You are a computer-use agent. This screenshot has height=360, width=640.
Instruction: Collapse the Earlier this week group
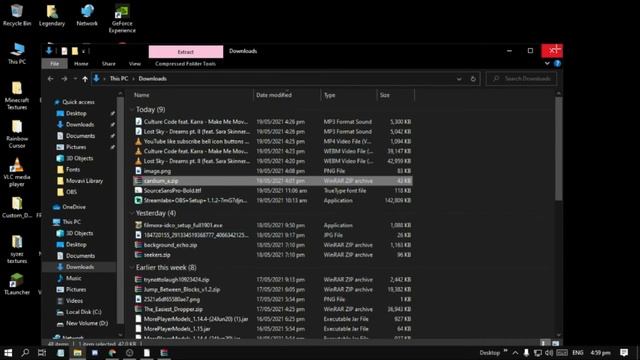131,267
